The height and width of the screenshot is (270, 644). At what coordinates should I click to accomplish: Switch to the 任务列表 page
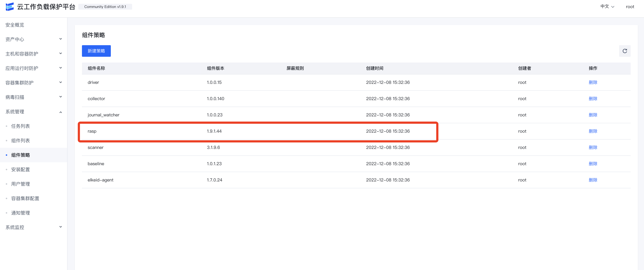click(20, 126)
